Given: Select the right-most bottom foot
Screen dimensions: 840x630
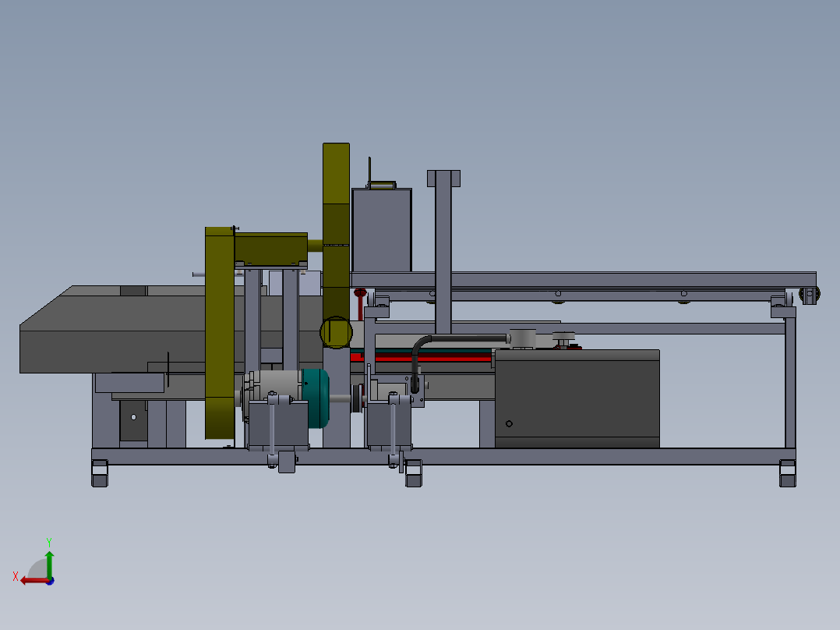Looking at the screenshot, I should (x=788, y=473).
